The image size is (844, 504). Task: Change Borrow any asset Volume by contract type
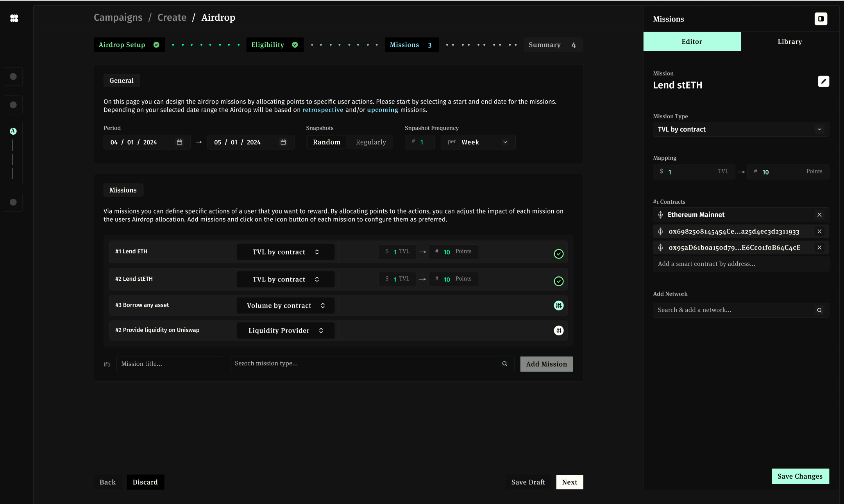285,306
